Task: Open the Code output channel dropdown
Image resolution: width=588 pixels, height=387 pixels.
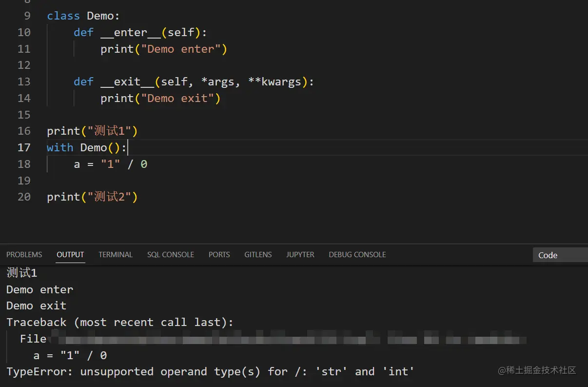Action: tap(560, 255)
